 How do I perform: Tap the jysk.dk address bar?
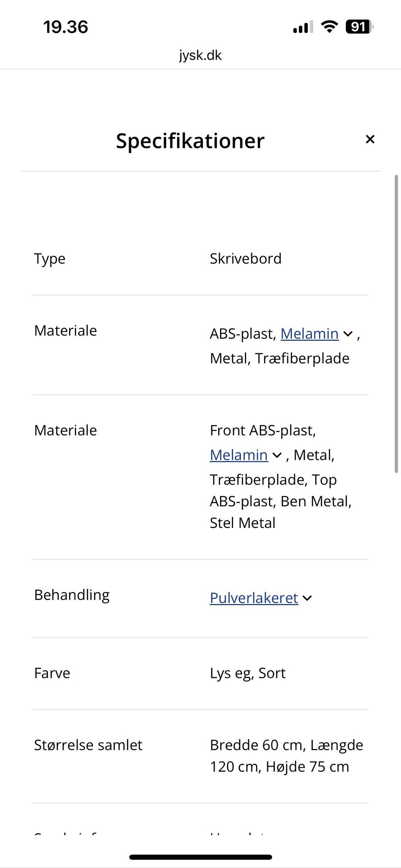(200, 55)
